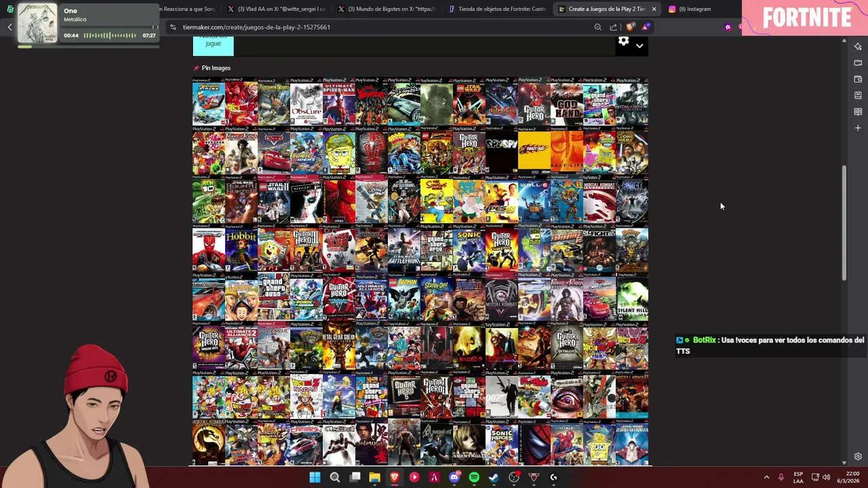Click the share page icon in address bar
The width and height of the screenshot is (868, 488).
pos(614,27)
